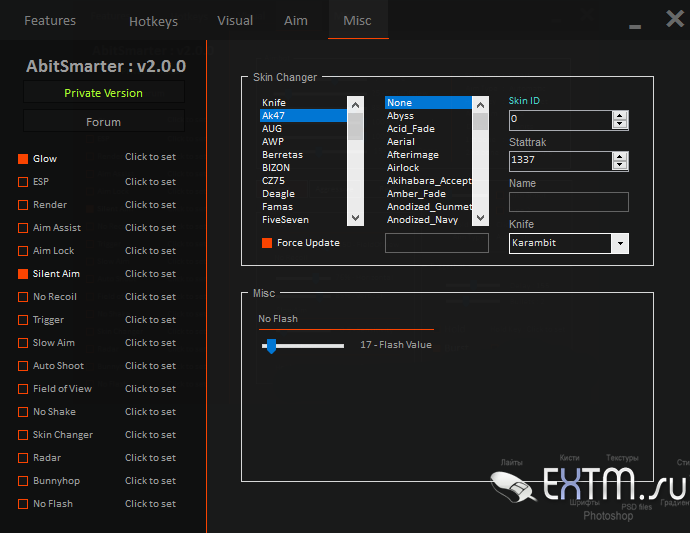
Task: Select Famas in the weapon list
Action: 303,206
